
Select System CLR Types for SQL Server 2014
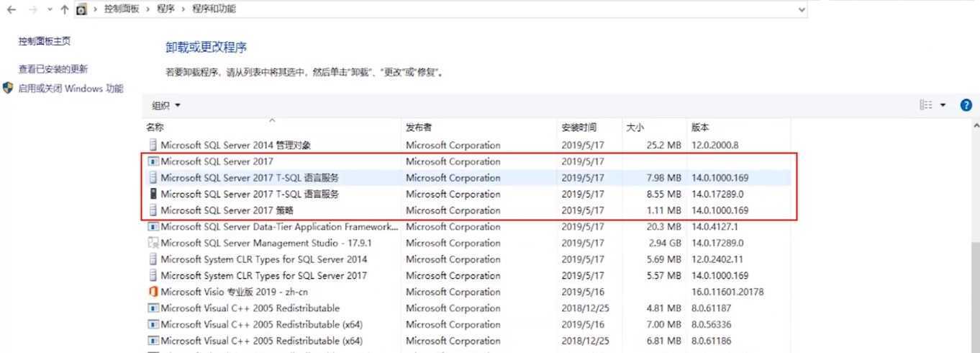263,259
